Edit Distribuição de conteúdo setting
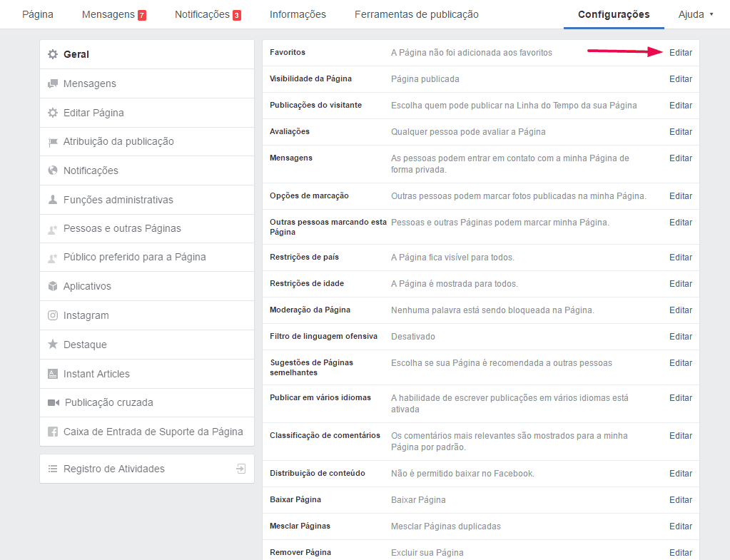The height and width of the screenshot is (560, 730). point(681,474)
